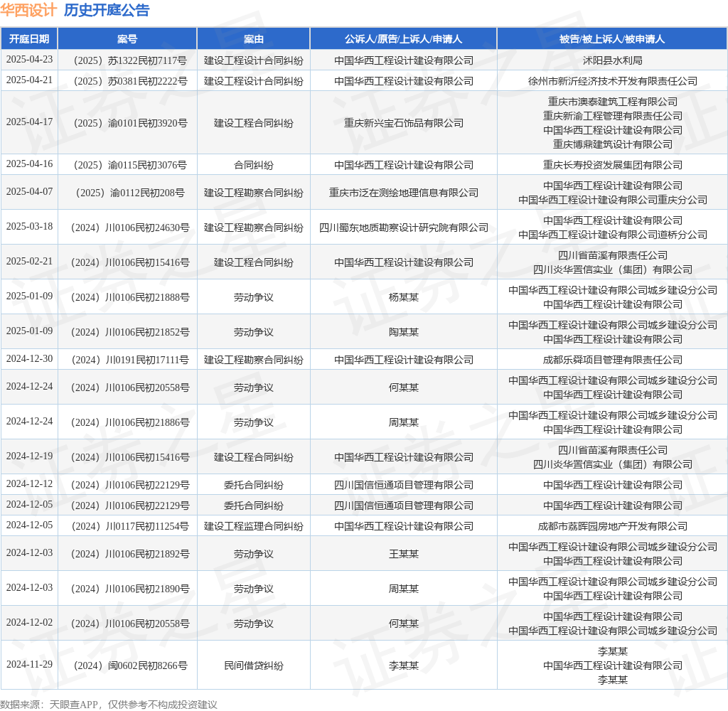
Task: Click plaintiff 杨某某
Action: tap(404, 297)
